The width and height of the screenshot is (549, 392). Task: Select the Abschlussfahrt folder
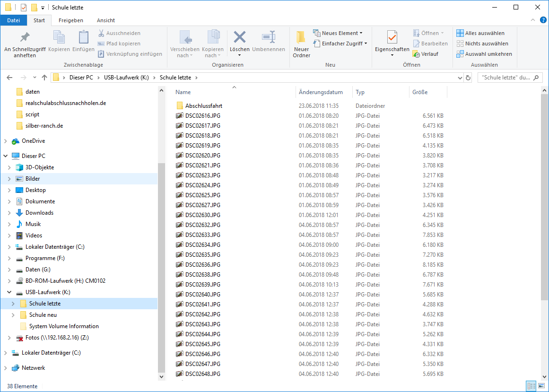click(x=204, y=106)
